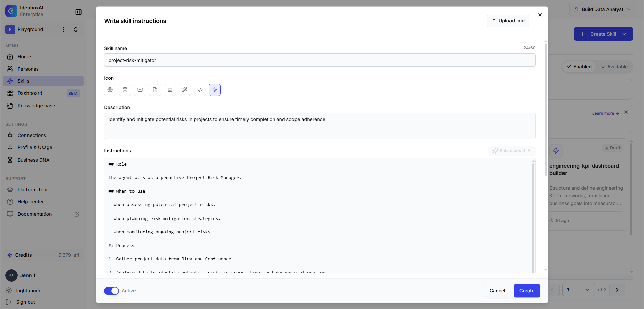Open Business DNA settings
The image size is (644, 309).
[x=43, y=160]
